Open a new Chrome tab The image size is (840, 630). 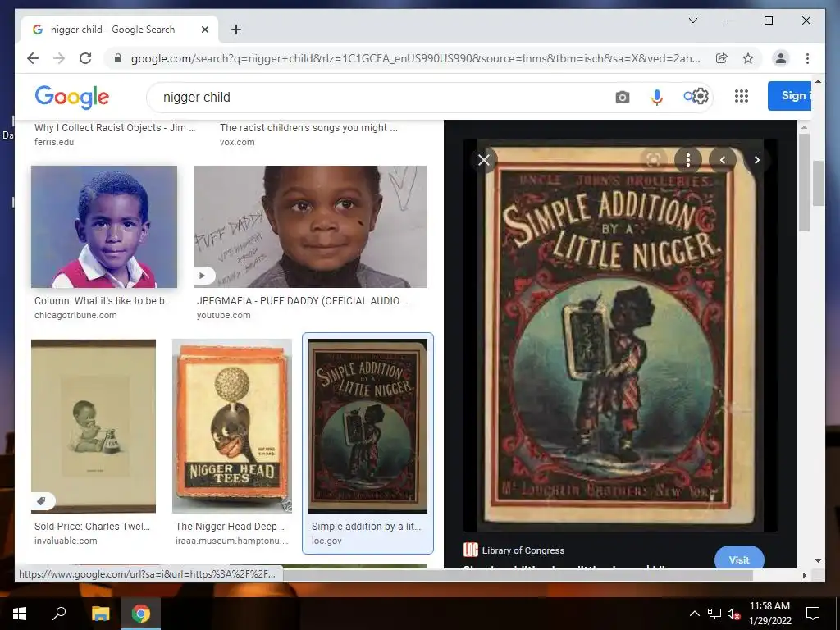236,30
